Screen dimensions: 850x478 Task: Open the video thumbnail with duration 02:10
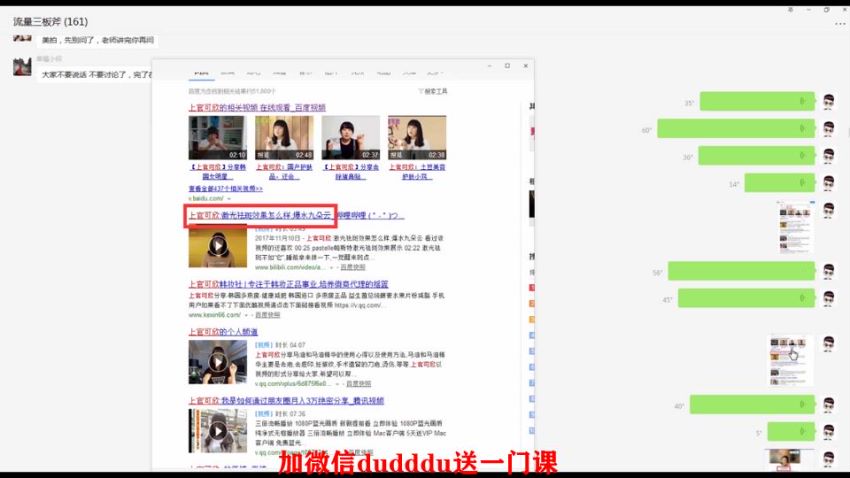point(217,137)
